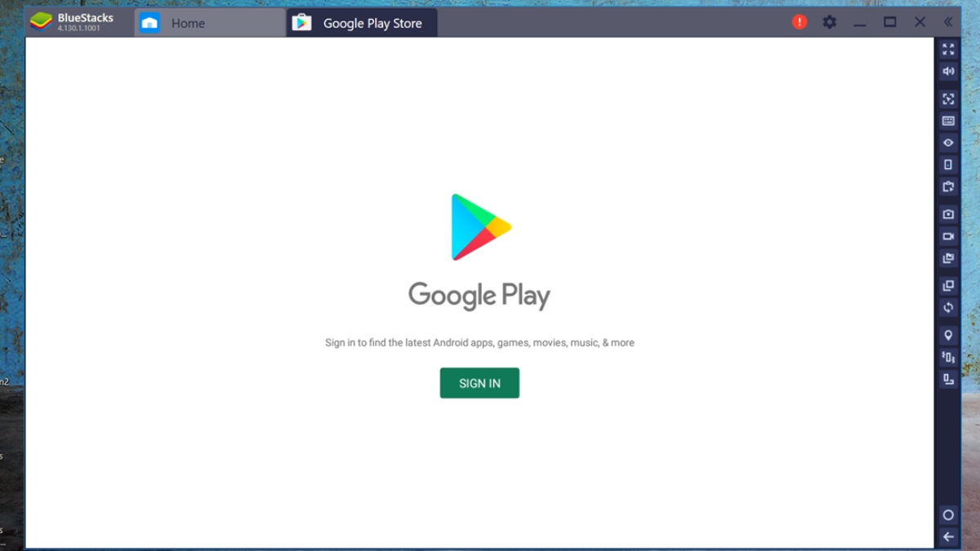This screenshot has width=980, height=551.
Task: Switch to the Home tab
Action: point(187,23)
